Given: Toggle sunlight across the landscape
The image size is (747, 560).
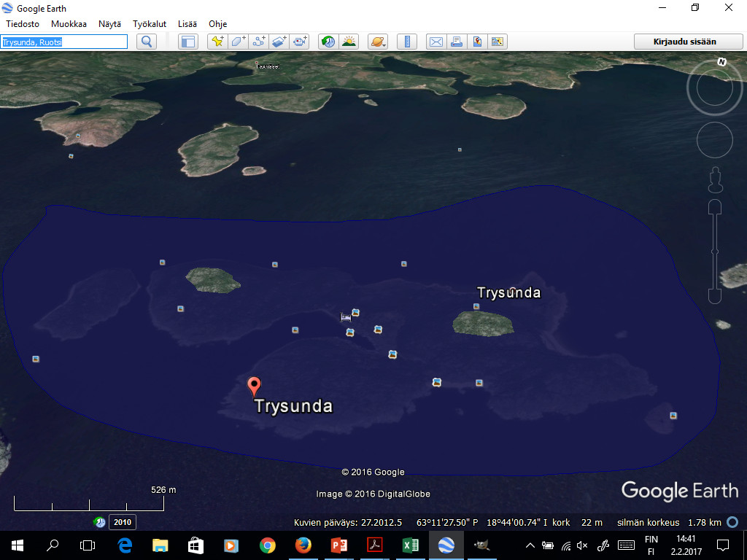Looking at the screenshot, I should tap(349, 42).
